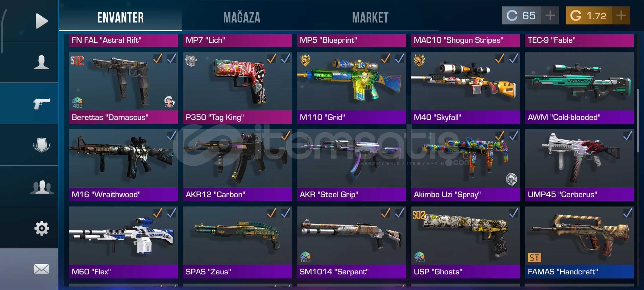Select the pistol inventory icon in sidebar
The height and width of the screenshot is (290, 644).
[x=42, y=104]
